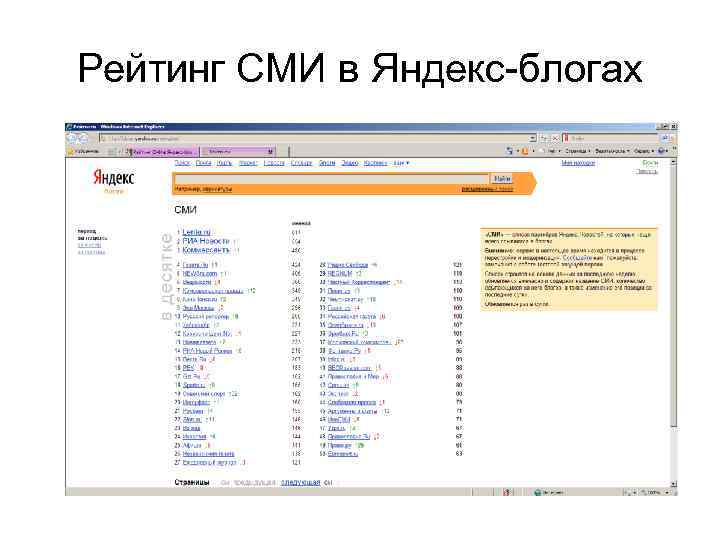Open the Lenta.ru rating entry
This screenshot has height=540, width=720.
click(196, 232)
